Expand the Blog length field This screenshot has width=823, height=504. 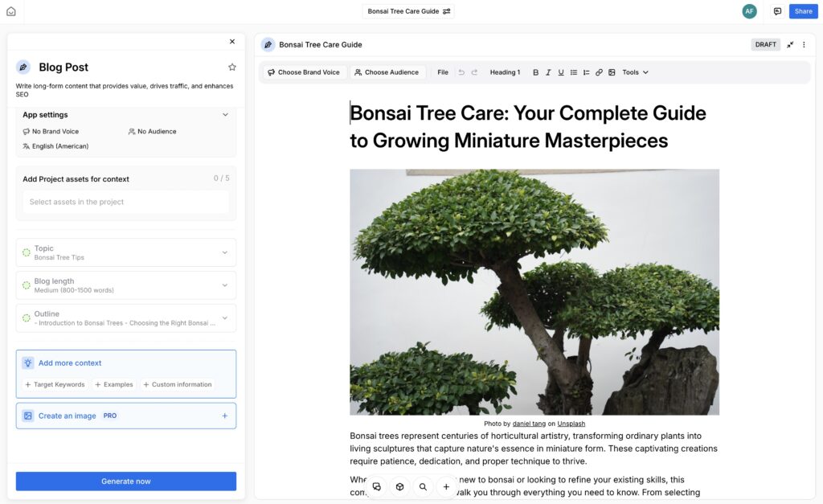click(x=126, y=285)
